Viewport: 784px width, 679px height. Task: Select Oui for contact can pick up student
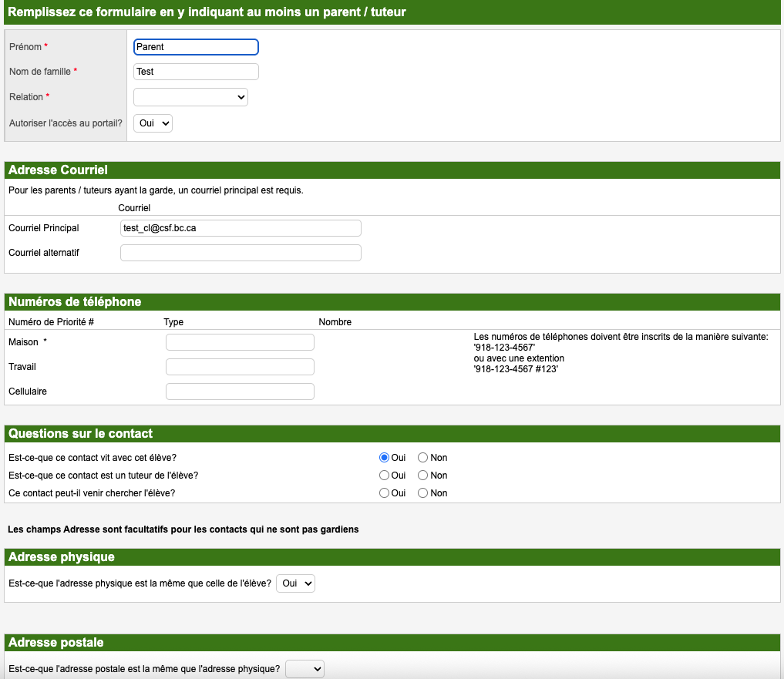(x=385, y=493)
